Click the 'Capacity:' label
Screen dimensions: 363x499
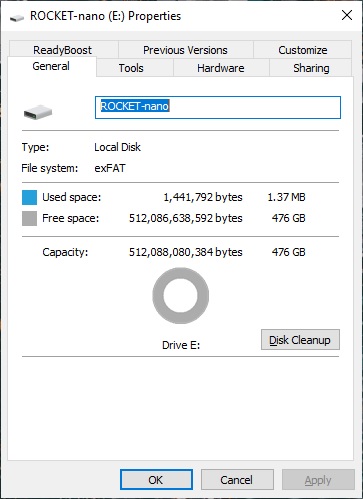[x=65, y=252]
